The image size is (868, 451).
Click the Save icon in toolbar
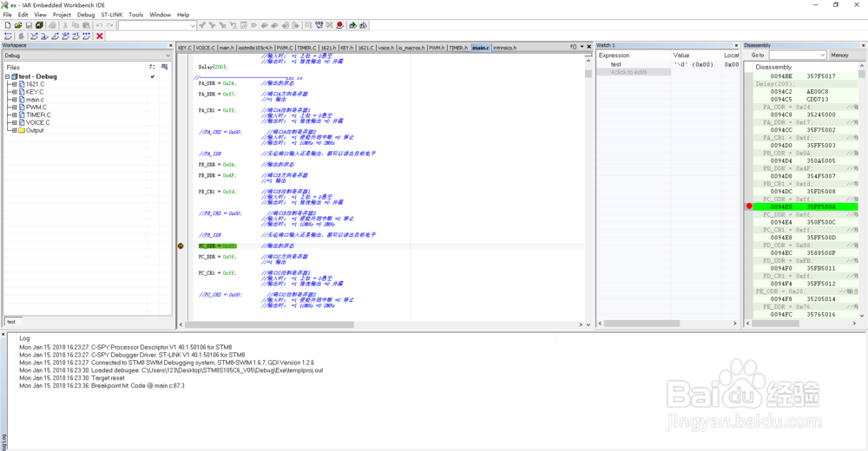point(29,25)
